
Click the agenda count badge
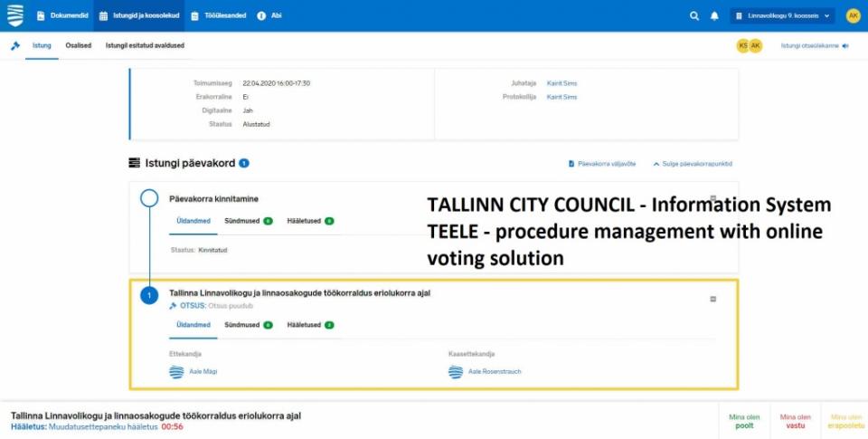[x=244, y=163]
